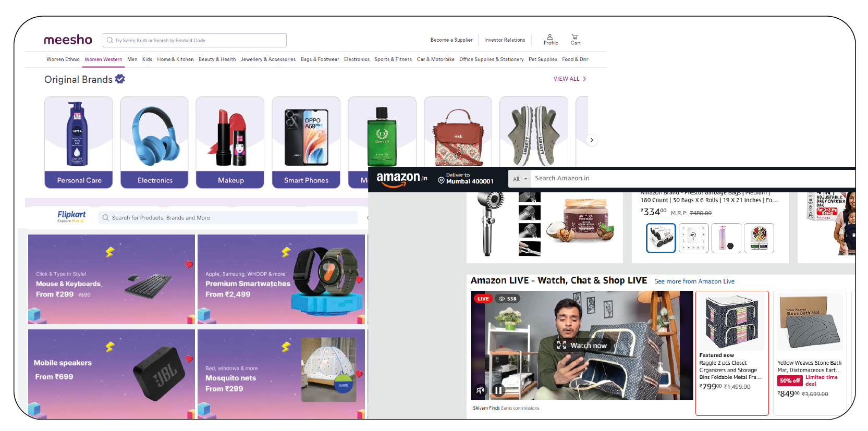This screenshot has width=868, height=431.
Task: Click the Search Amazon.in input field
Action: pos(693,178)
